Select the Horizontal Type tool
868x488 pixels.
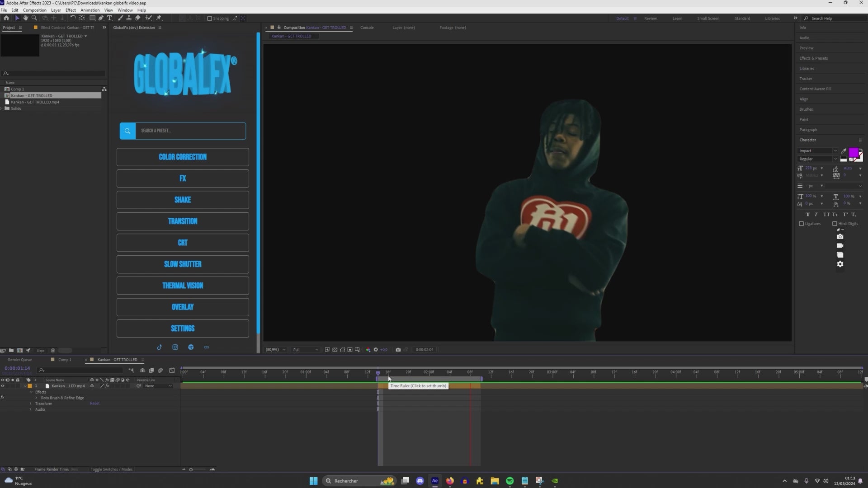(x=109, y=18)
